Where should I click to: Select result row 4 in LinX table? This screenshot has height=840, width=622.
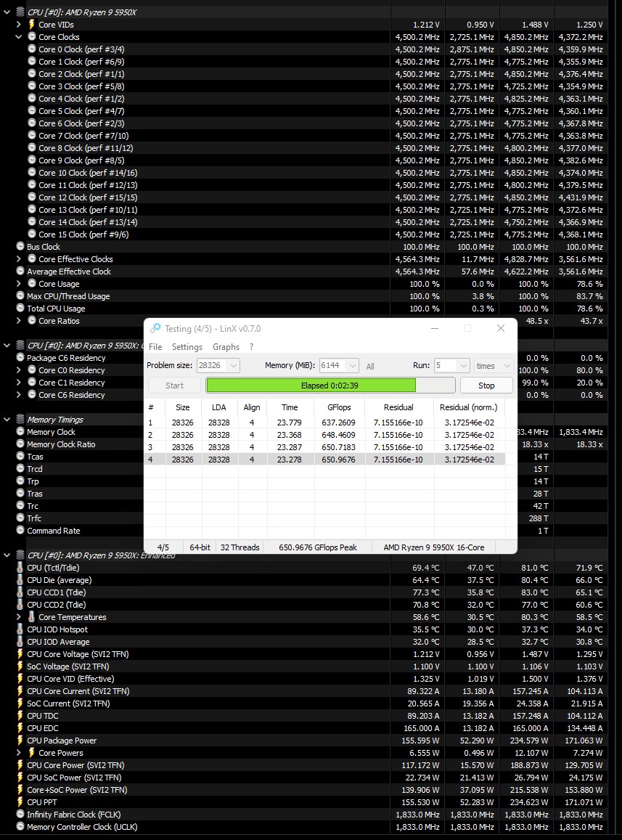(324, 459)
